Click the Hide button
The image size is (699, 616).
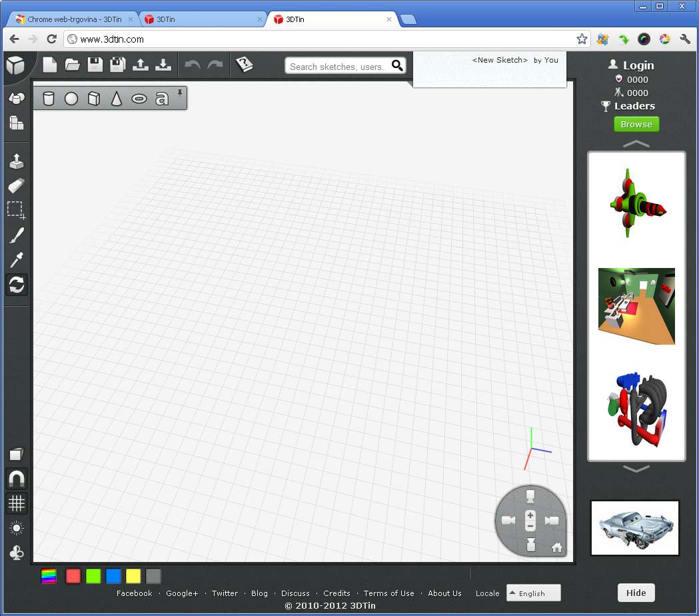pos(636,593)
